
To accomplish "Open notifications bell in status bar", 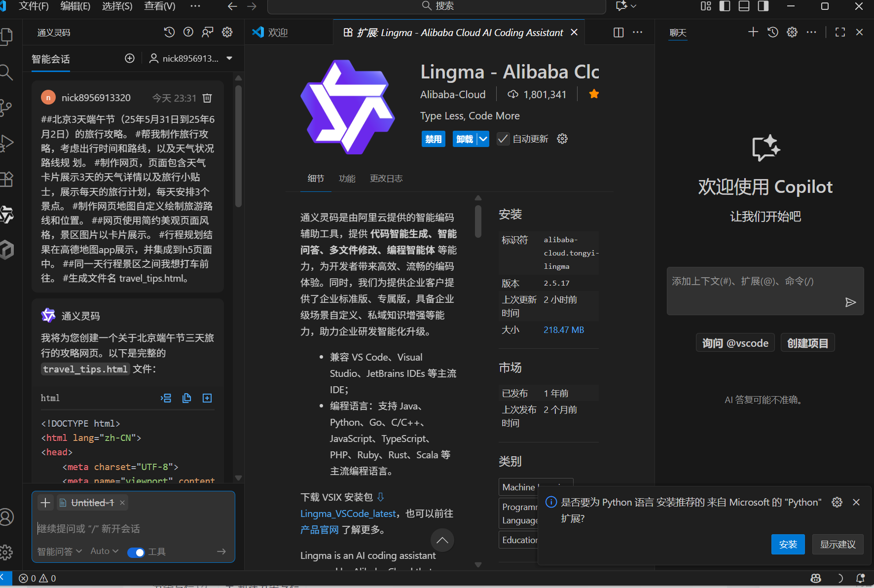I will click(x=861, y=578).
